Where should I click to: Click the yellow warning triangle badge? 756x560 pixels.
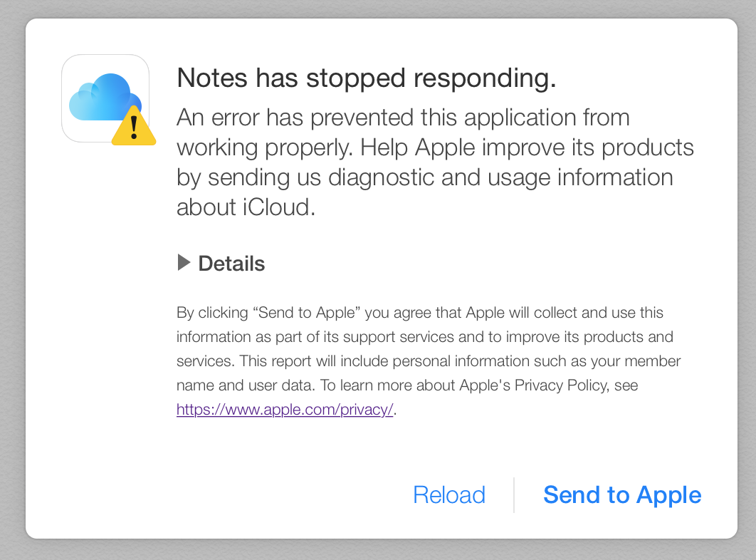(x=134, y=127)
